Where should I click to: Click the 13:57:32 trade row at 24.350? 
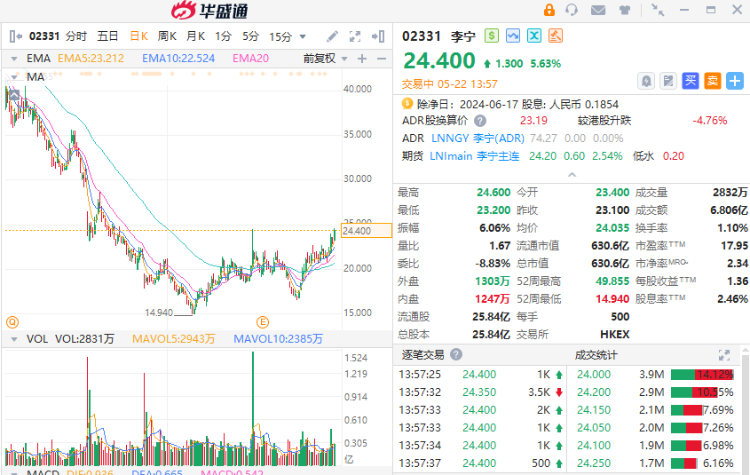tap(480, 392)
